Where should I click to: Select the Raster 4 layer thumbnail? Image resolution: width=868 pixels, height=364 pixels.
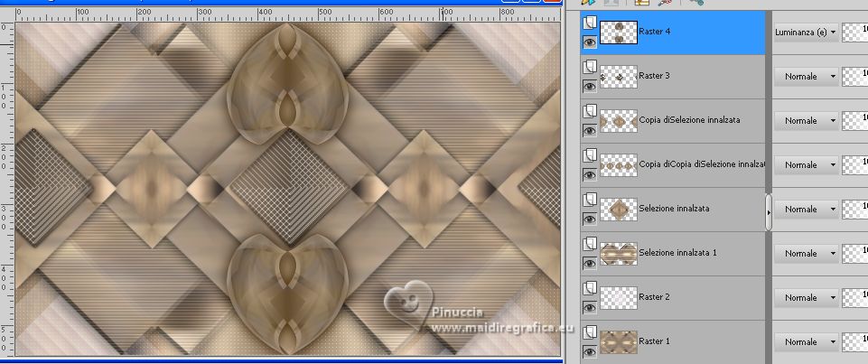pyautogui.click(x=619, y=33)
